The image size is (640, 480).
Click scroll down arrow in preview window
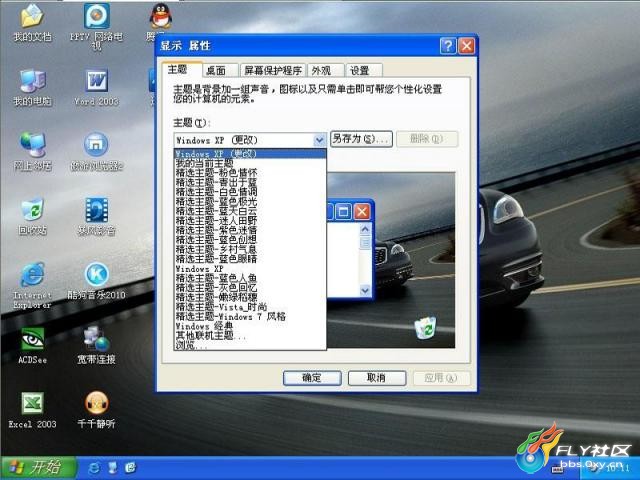(365, 290)
